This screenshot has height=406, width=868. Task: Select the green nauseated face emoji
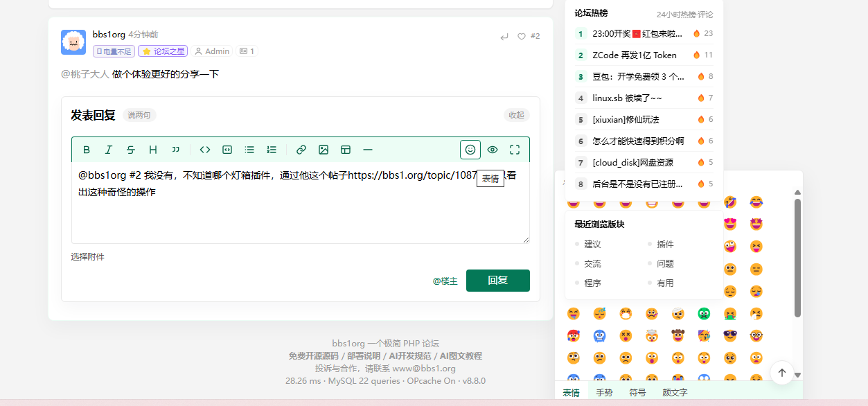point(704,313)
